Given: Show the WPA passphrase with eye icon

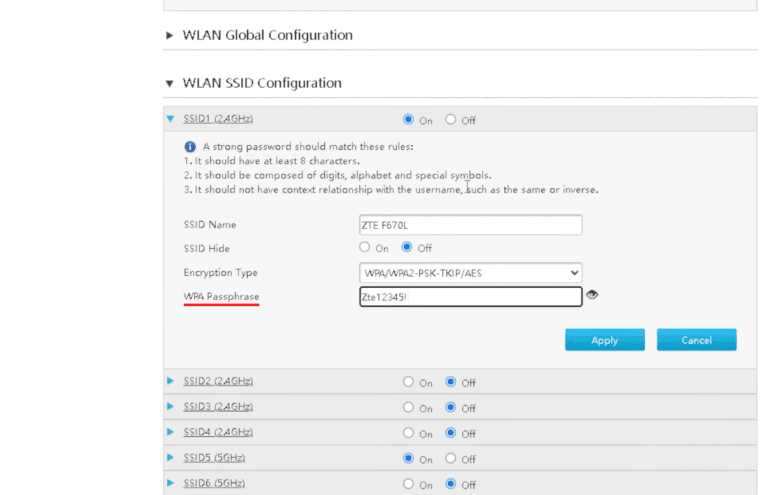Looking at the screenshot, I should tap(592, 295).
